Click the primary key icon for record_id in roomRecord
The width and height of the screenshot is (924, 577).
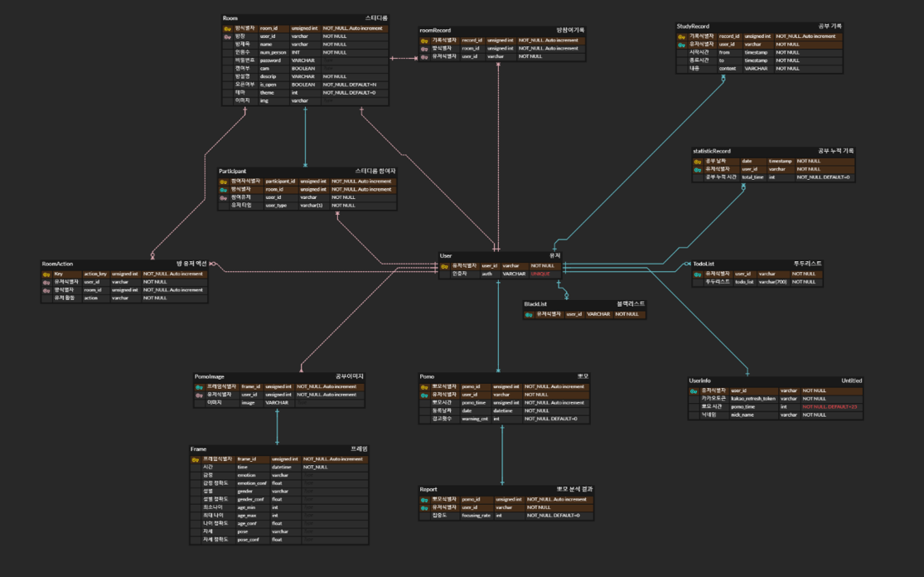424,41
